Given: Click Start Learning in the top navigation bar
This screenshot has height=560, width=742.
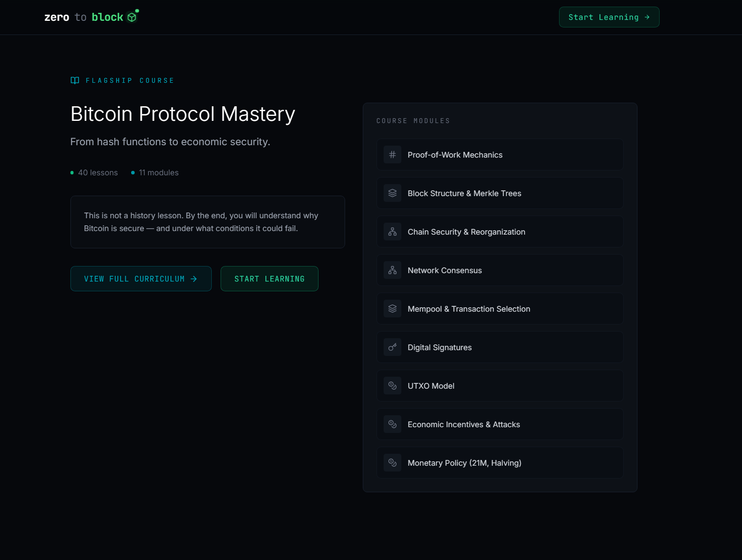Looking at the screenshot, I should click(x=609, y=17).
